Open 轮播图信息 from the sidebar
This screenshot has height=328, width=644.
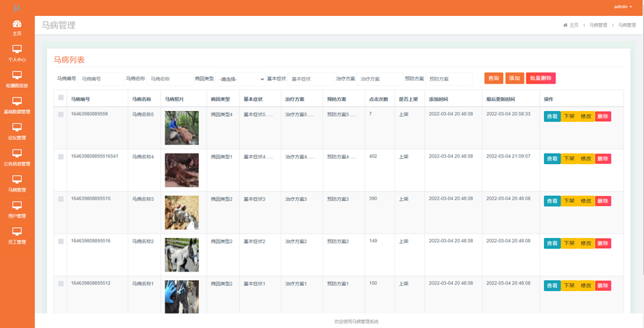(17, 80)
